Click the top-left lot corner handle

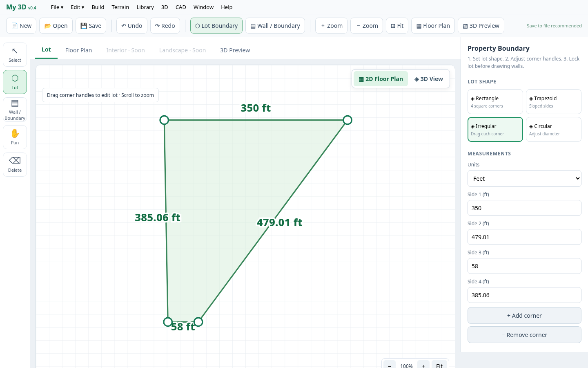[x=164, y=120]
